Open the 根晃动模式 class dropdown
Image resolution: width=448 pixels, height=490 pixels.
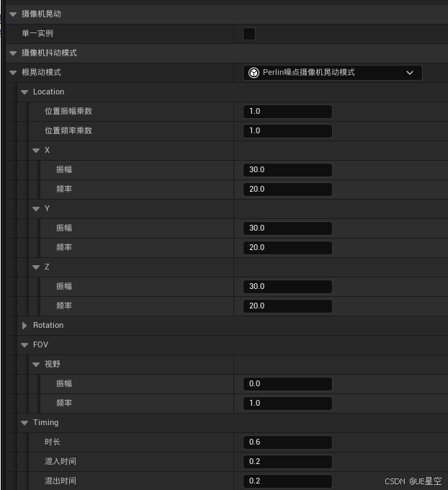click(333, 73)
